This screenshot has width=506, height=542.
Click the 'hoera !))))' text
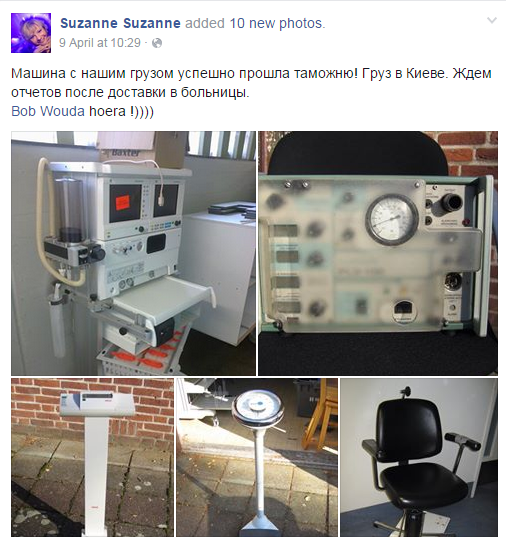[x=121, y=111]
